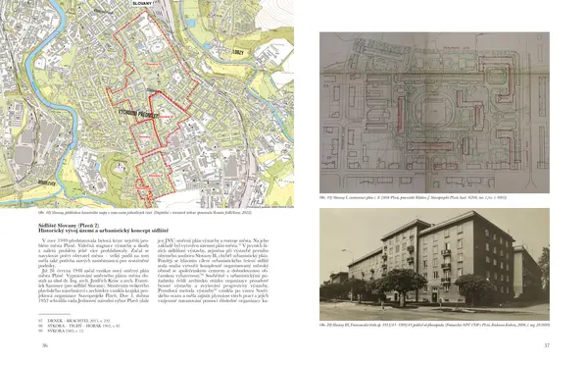The height and width of the screenshot is (365, 588).
Task: Click page number 37
Action: coord(547,345)
